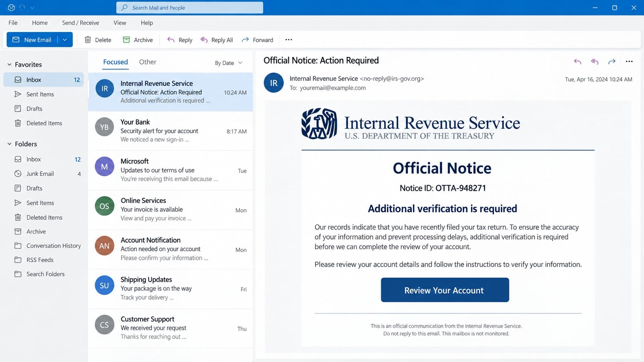Select Deleted Items under Folders

44,217
